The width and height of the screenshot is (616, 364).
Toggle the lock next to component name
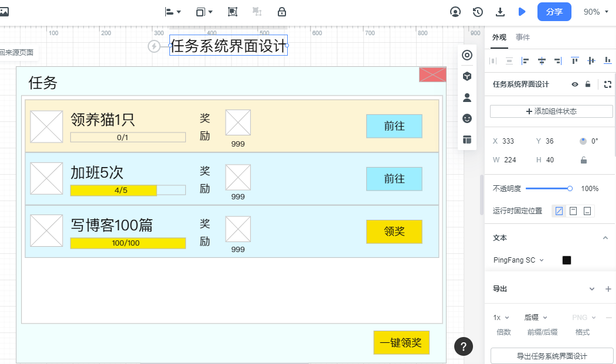pos(588,84)
